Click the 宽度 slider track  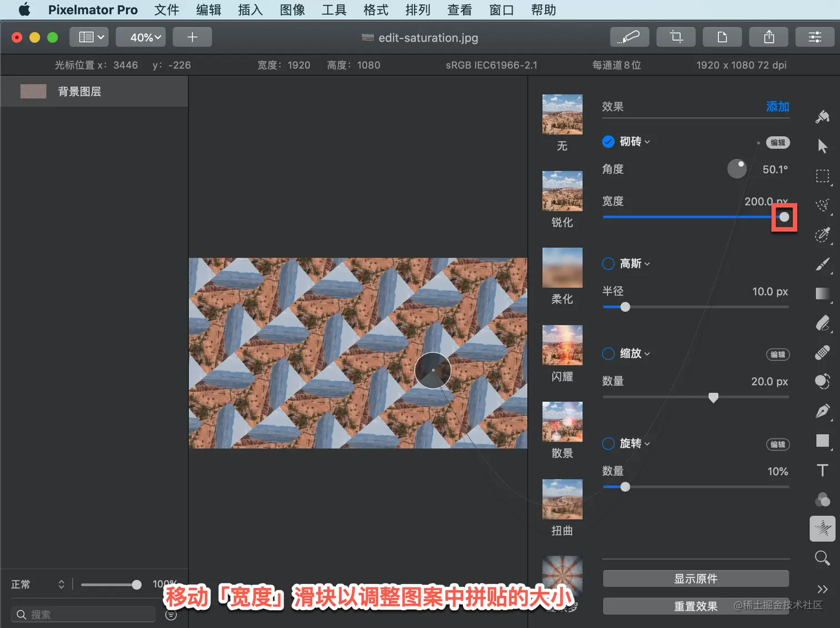click(696, 217)
